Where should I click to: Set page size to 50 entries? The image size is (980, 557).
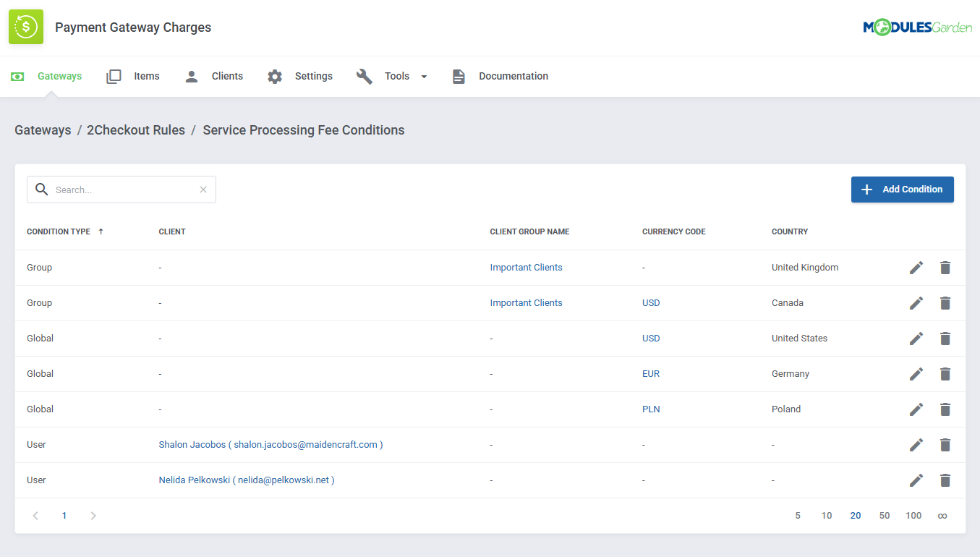884,515
